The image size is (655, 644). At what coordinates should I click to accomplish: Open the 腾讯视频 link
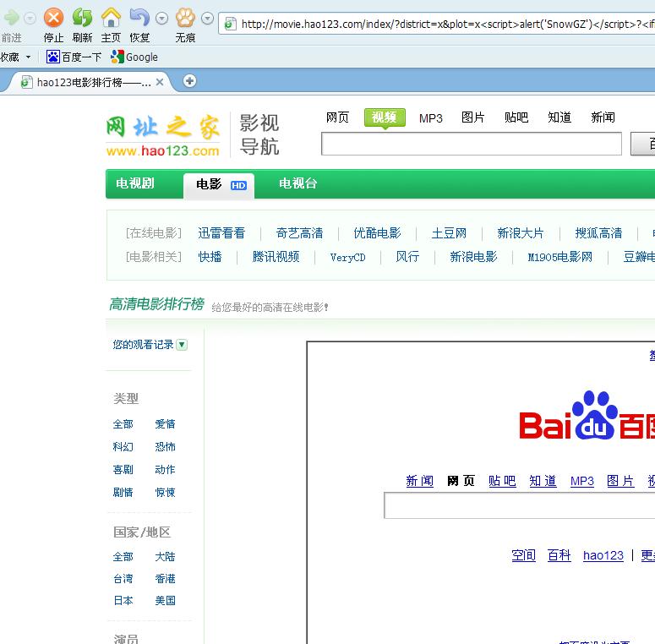276,256
